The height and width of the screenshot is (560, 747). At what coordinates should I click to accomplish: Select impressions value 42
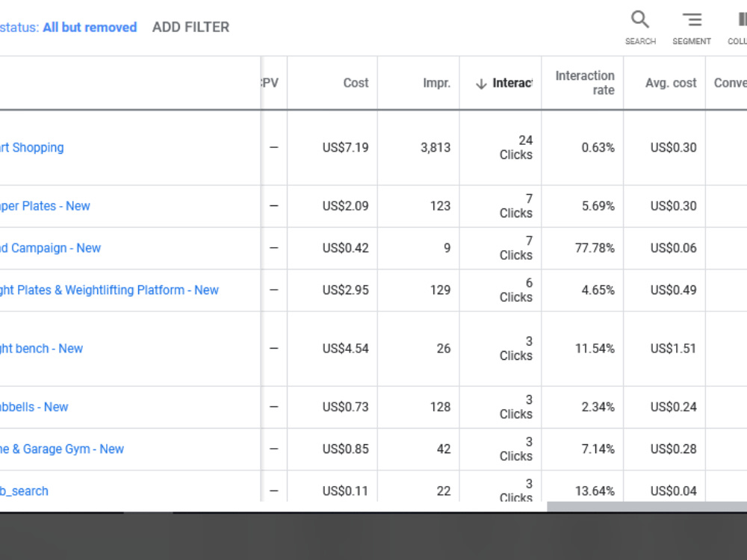tap(444, 449)
